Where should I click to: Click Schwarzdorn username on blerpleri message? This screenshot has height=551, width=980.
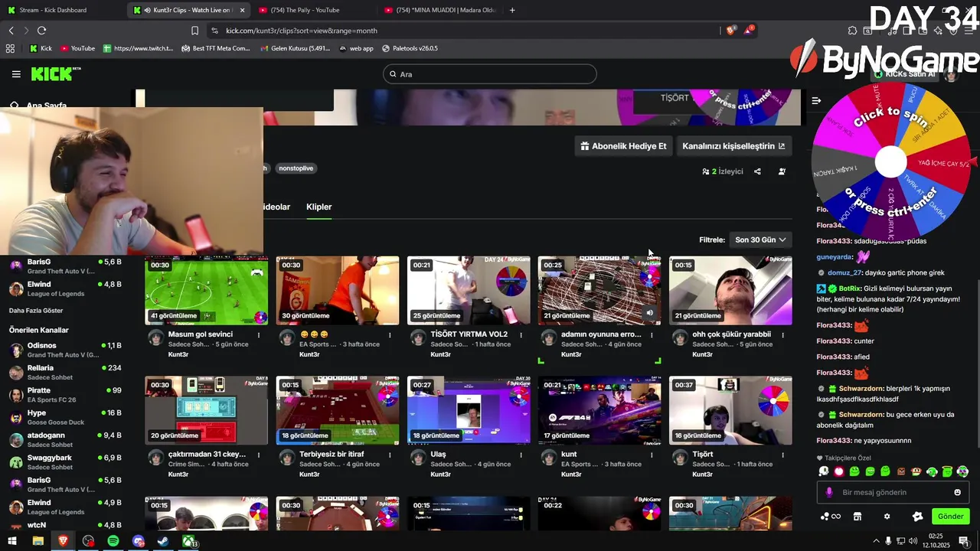(x=861, y=389)
